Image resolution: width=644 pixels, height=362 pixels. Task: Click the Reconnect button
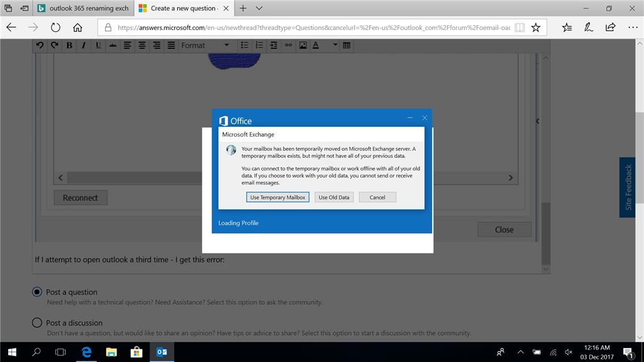click(80, 198)
